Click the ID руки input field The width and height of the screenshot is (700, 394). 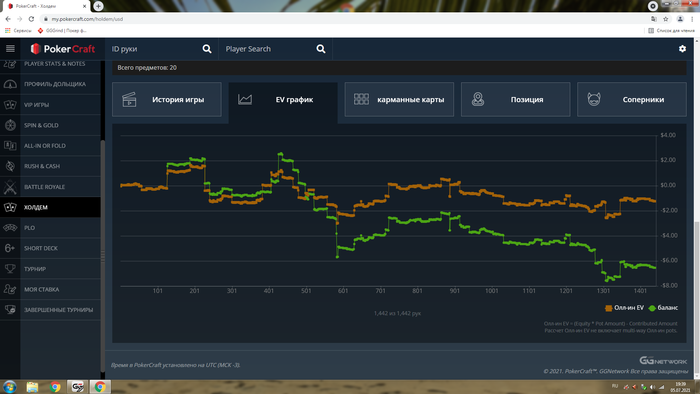[x=154, y=49]
